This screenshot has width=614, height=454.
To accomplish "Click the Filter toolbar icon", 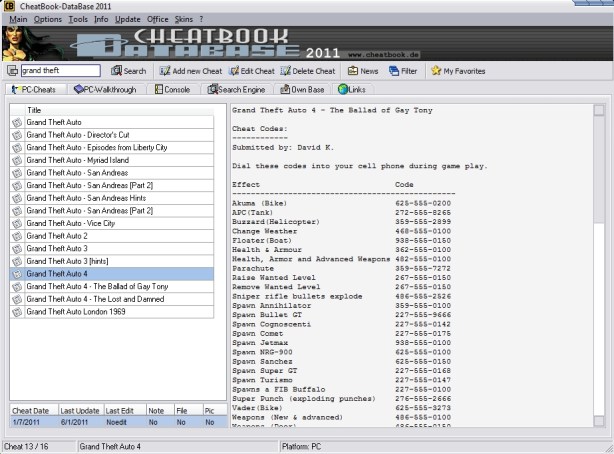I will pos(394,71).
